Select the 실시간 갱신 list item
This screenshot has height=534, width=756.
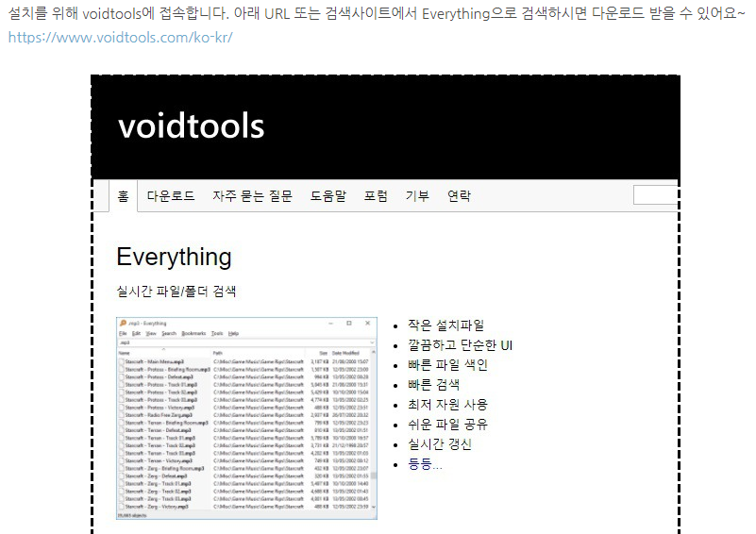(440, 443)
